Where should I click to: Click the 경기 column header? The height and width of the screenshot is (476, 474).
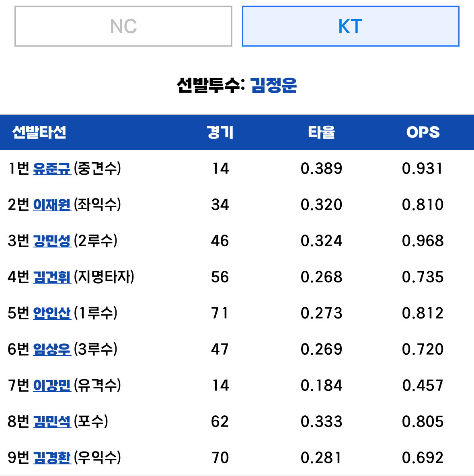[x=220, y=133]
